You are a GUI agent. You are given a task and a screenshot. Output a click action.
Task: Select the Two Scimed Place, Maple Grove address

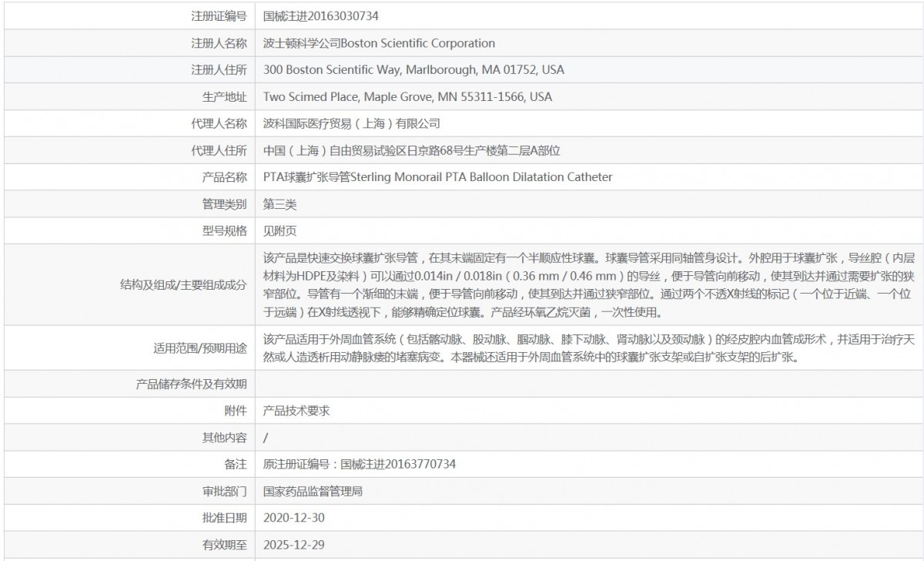407,96
